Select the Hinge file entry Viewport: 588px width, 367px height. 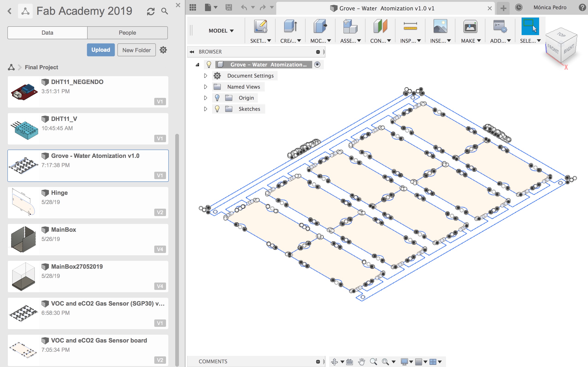88,203
